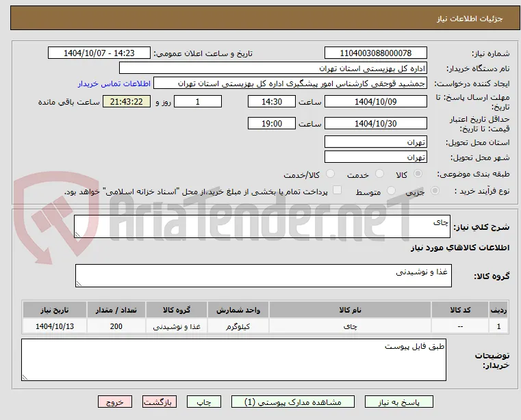Image resolution: width=521 pixels, height=420 pixels.
Task: Select the خدمت radio button
Action: point(379,174)
